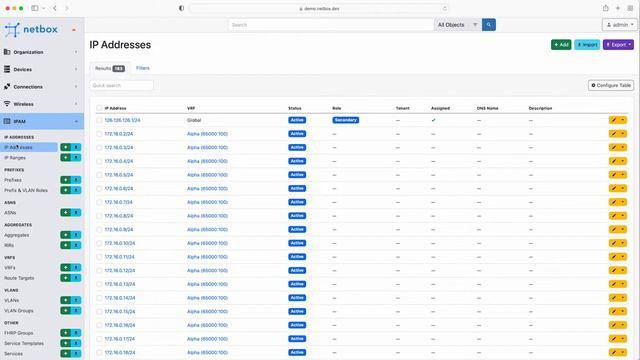Click the edit pencil for 172.16.0.10/24
640x360 pixels.
[614, 243]
